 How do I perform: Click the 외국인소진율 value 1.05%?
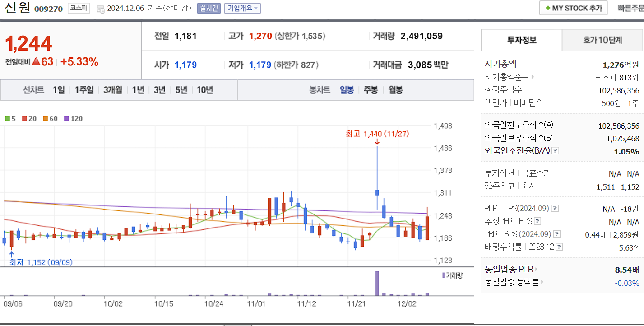[626, 152]
